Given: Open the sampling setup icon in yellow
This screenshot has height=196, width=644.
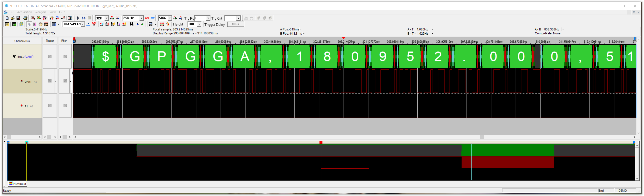Looking at the screenshot, I should 7,24.
